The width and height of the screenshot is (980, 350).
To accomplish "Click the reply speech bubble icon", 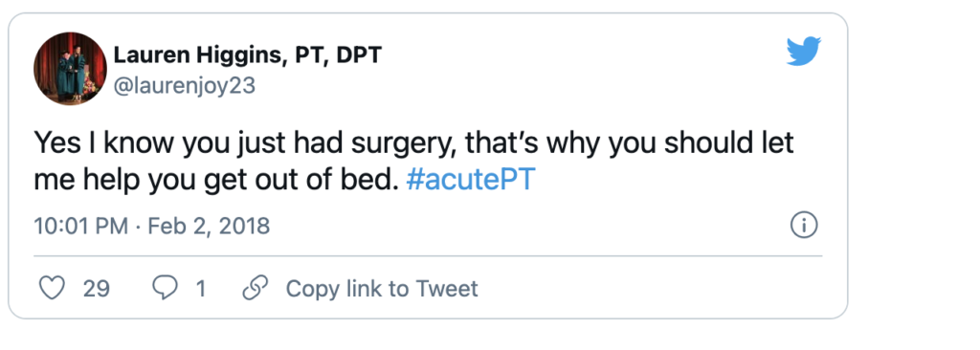I will 166,288.
